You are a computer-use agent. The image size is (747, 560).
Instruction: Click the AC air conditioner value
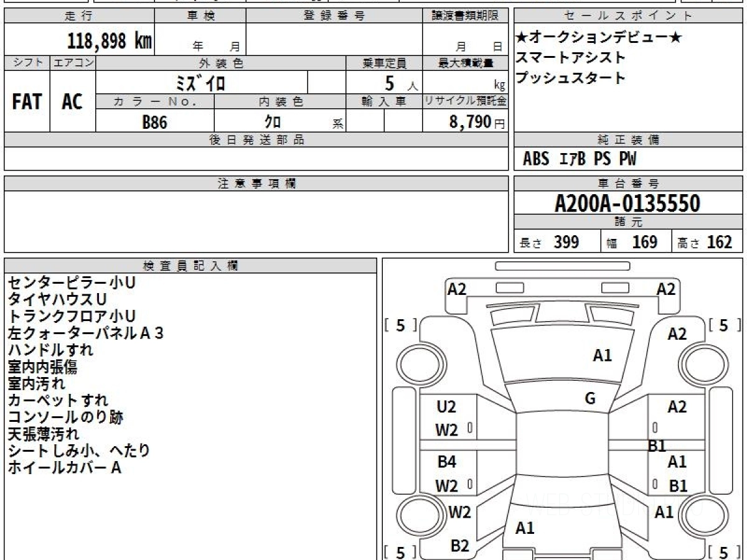(72, 102)
